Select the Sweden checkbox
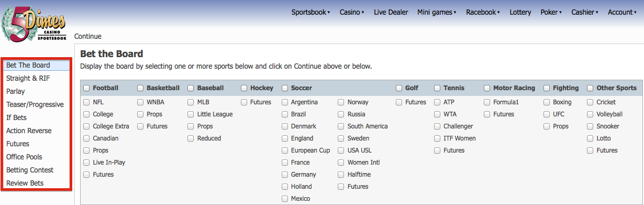This screenshot has width=644, height=205. [341, 138]
